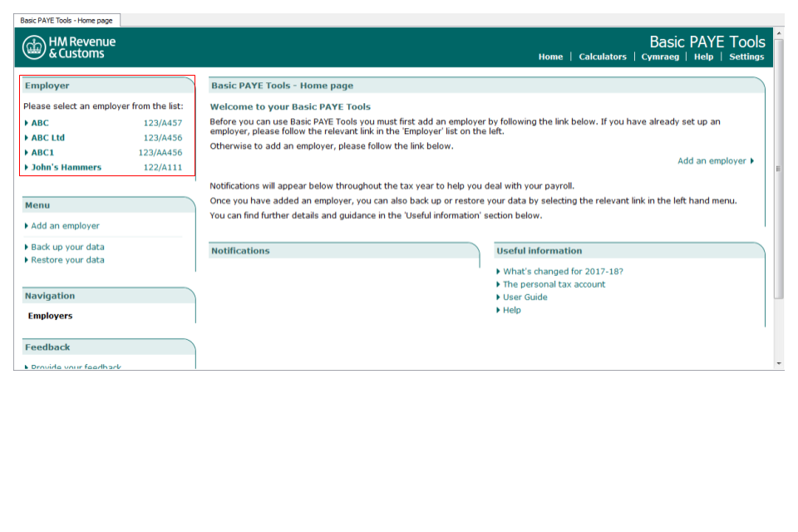
Task: Select the arrow beside What's changed for 2017-18?
Action: 498,272
